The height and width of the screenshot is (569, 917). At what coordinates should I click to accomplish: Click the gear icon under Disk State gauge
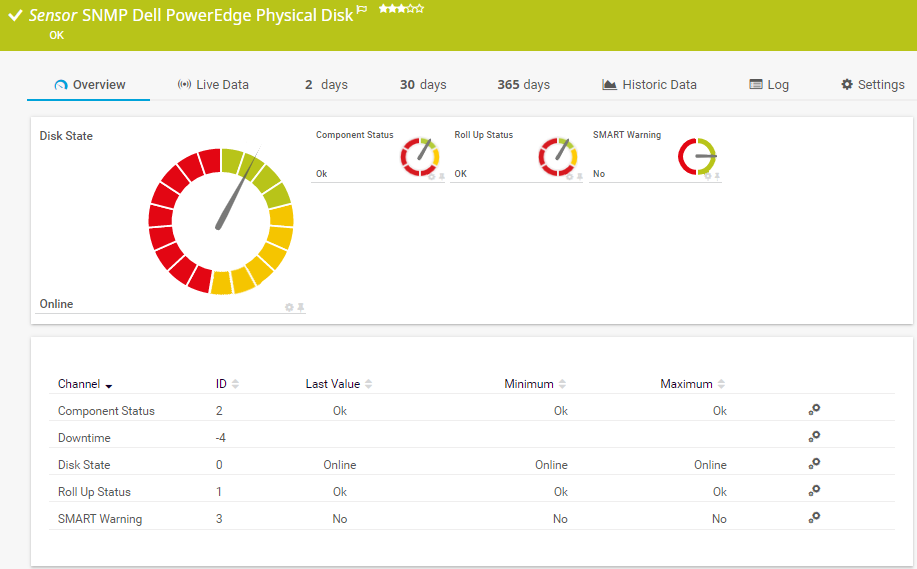pos(289,307)
